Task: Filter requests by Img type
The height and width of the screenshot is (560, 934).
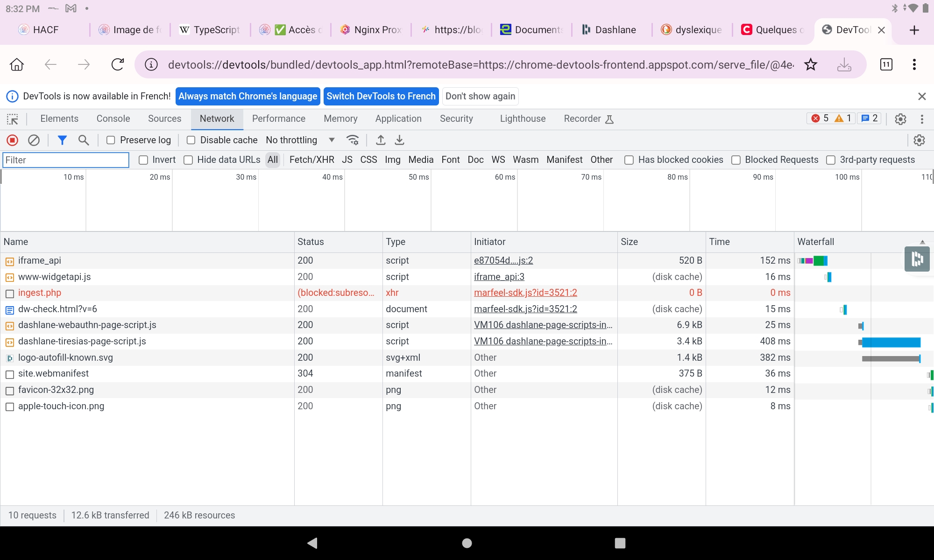Action: (x=393, y=160)
